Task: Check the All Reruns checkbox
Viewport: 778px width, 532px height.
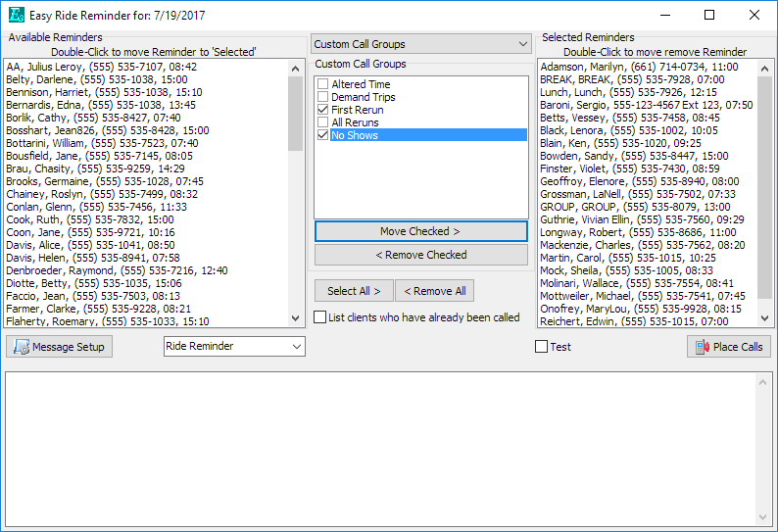Action: click(323, 122)
